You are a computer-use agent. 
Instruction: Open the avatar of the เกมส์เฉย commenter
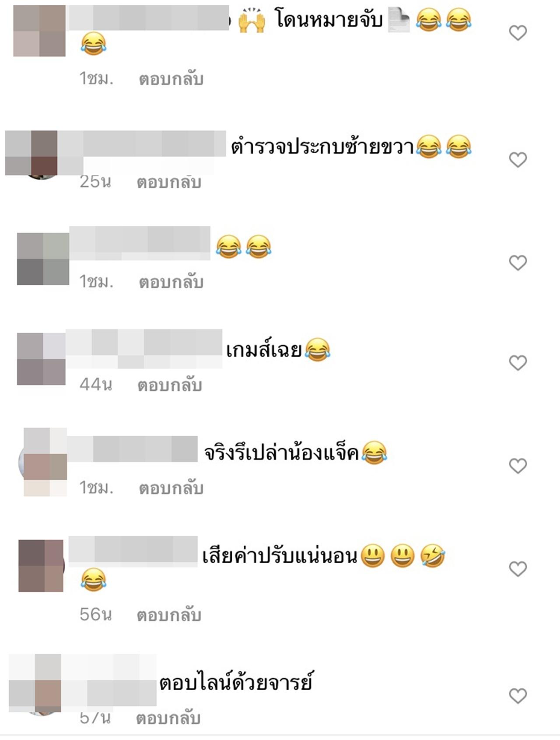click(41, 359)
